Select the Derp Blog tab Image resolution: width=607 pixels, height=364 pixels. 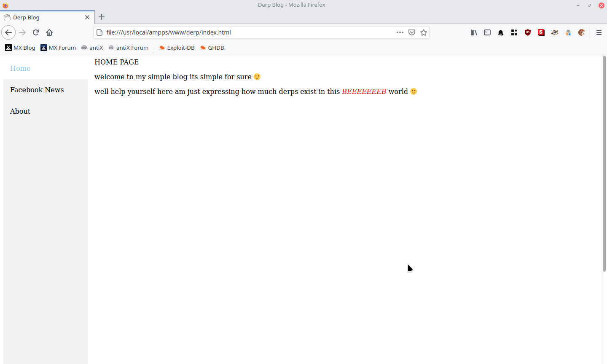(x=42, y=17)
